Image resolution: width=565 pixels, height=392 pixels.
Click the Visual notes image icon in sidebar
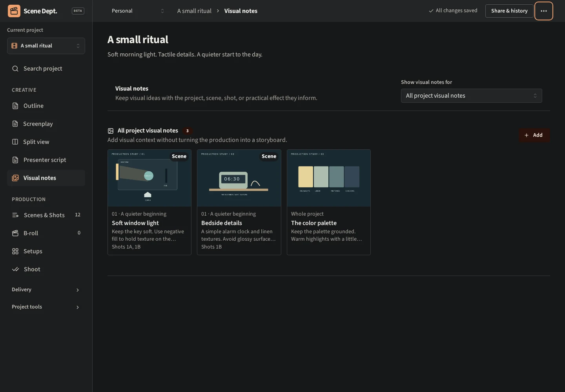click(15, 178)
